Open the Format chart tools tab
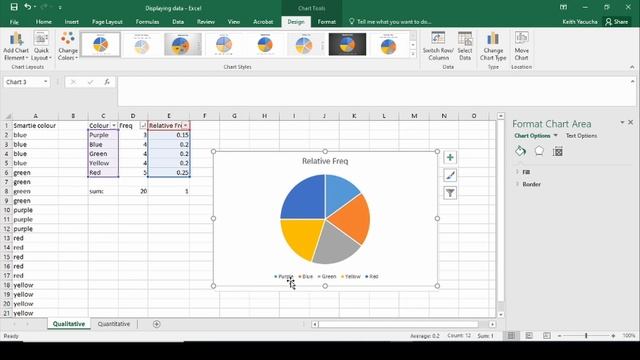640x360 pixels. 327,22
